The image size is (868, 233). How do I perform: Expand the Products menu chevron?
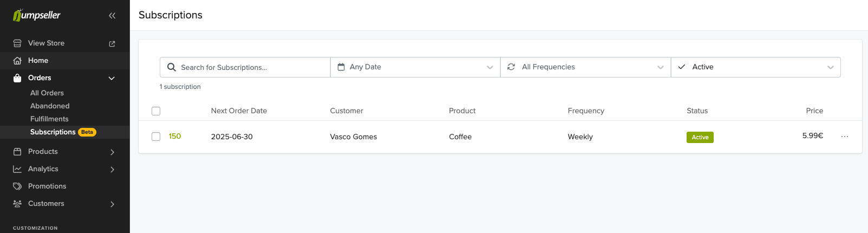112,152
